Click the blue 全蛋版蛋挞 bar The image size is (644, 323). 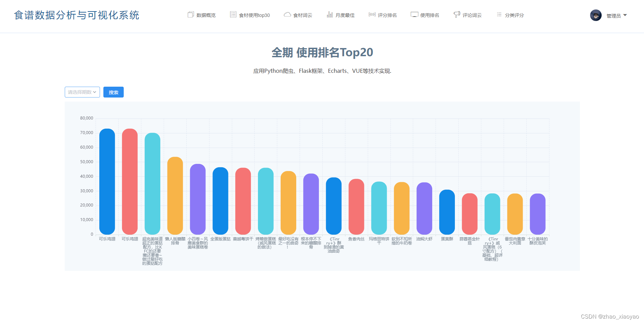(x=220, y=201)
